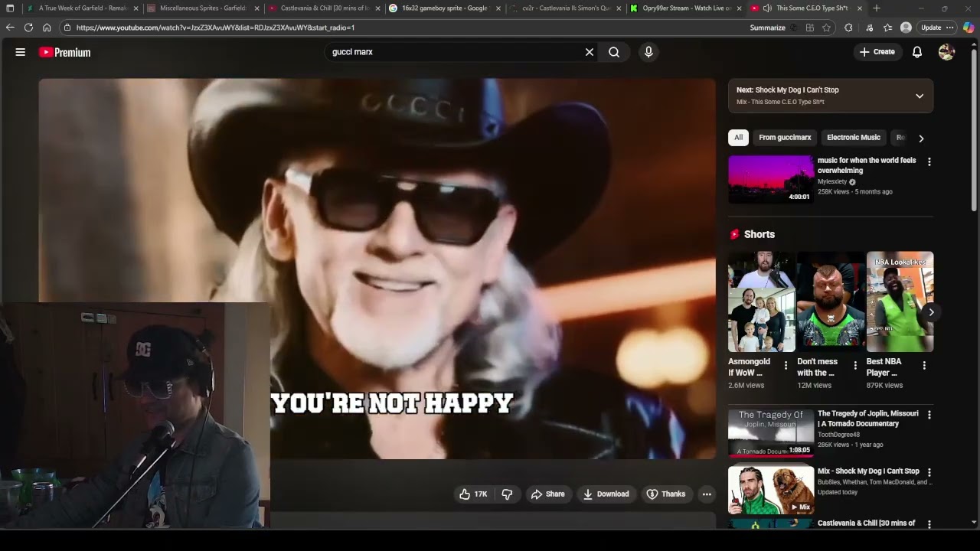Switch to '16x32 gameboy sprite - Google' tab

[x=445, y=8]
